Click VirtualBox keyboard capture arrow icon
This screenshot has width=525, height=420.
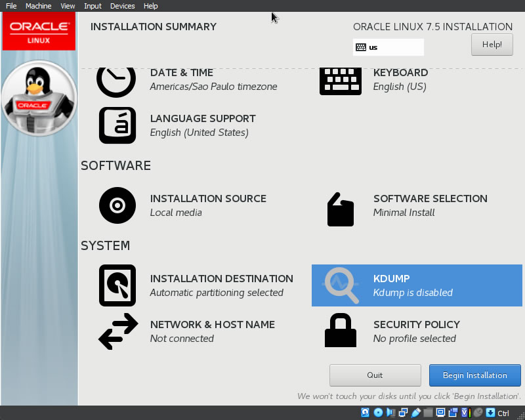point(490,413)
